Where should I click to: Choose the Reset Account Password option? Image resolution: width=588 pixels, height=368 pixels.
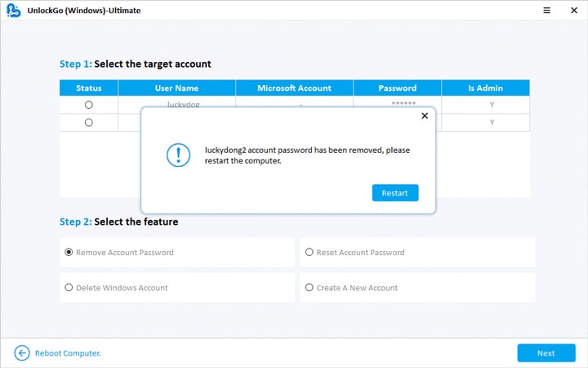click(x=310, y=253)
